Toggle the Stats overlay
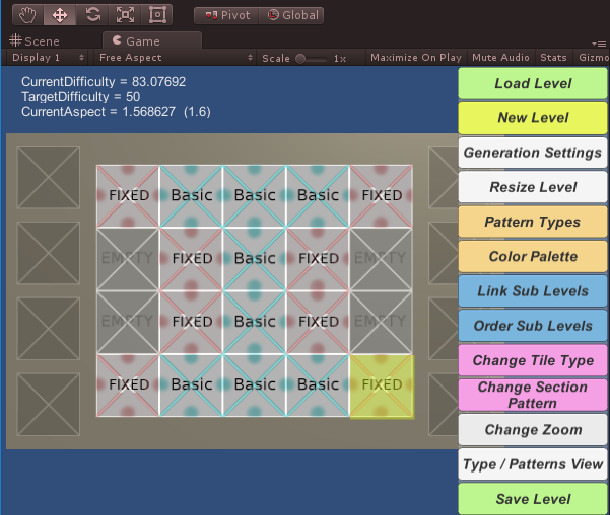610x515 pixels. click(x=553, y=58)
